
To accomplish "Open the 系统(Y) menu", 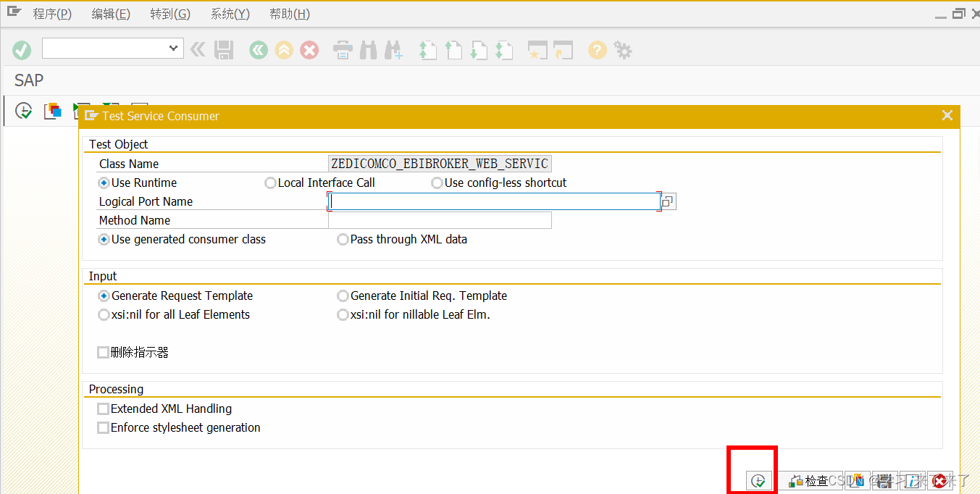I will coord(230,13).
